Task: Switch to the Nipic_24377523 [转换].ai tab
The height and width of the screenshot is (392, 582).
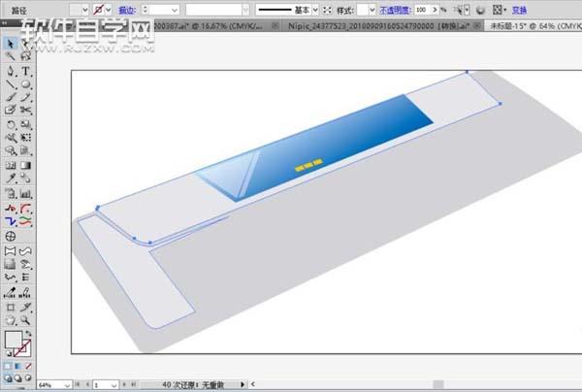Action: coord(379,25)
